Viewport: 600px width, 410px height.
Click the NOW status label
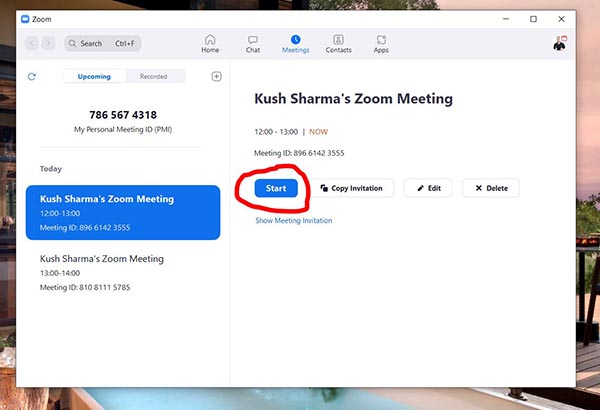tap(318, 132)
